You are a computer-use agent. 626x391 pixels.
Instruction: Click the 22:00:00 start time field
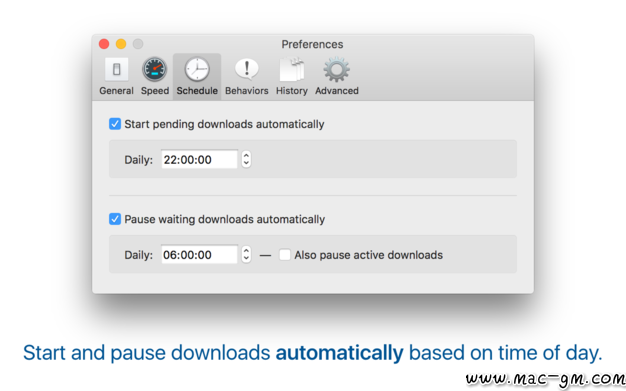click(x=199, y=159)
